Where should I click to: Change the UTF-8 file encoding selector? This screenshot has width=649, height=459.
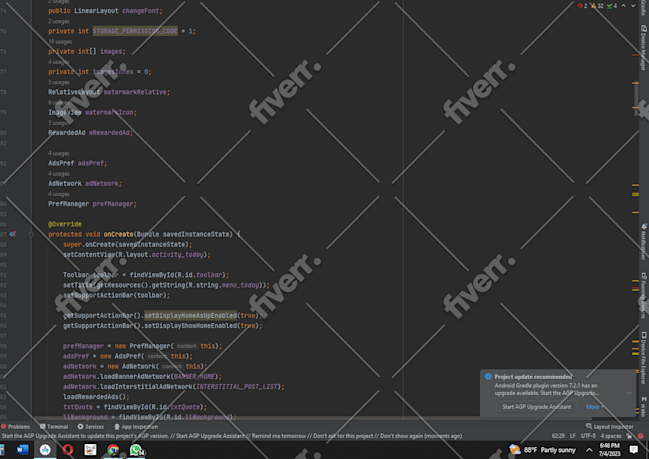tap(588, 436)
